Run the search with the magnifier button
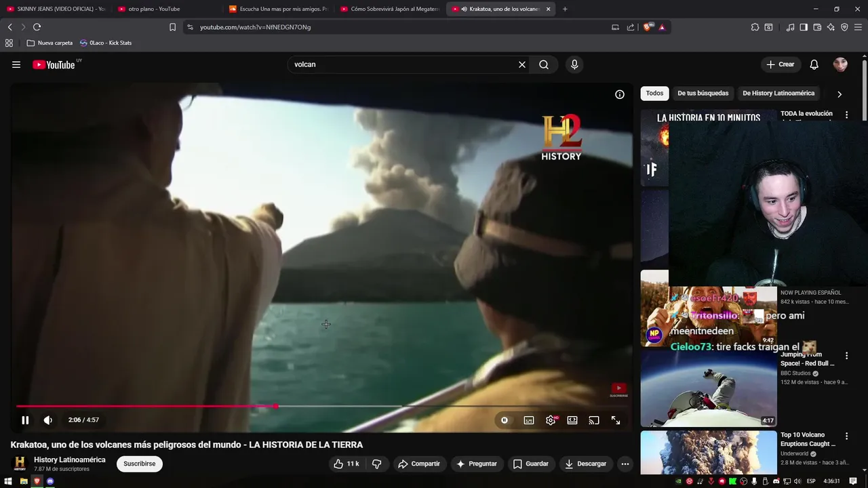Viewport: 868px width, 488px height. (544, 64)
